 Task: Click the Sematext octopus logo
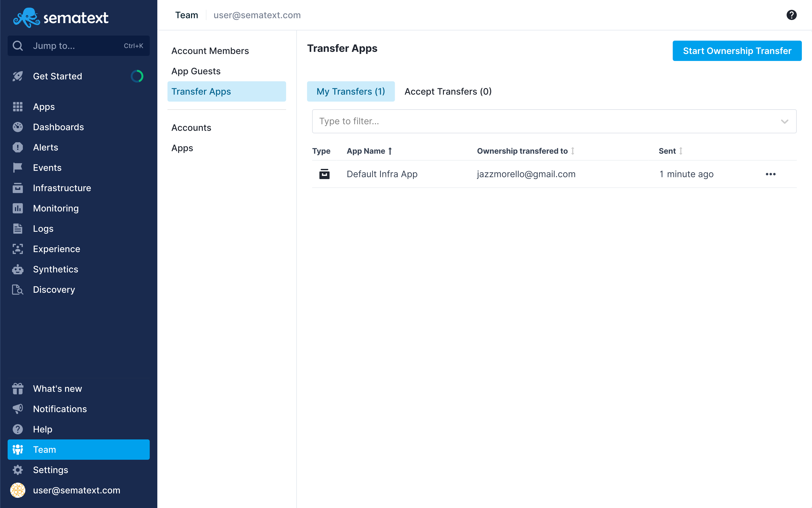tap(26, 18)
